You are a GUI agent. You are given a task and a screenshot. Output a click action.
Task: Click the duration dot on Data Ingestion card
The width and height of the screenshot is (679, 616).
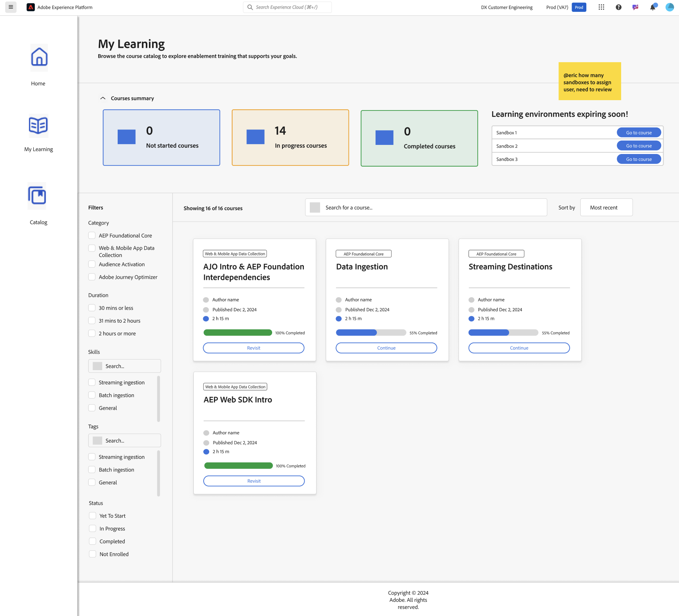(x=339, y=319)
